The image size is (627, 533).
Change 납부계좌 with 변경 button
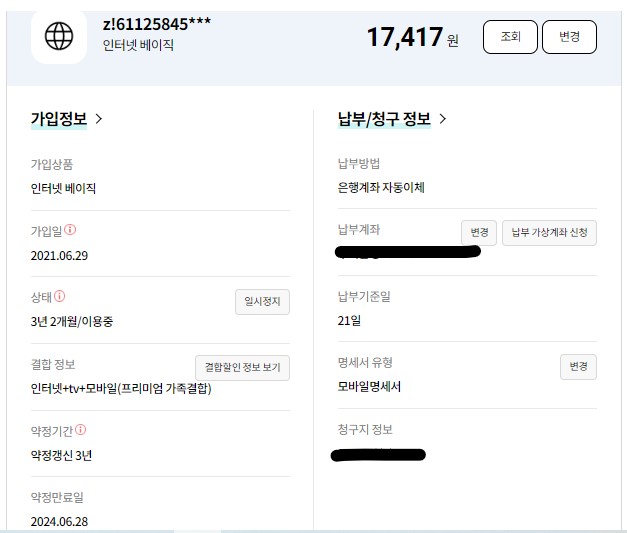479,232
